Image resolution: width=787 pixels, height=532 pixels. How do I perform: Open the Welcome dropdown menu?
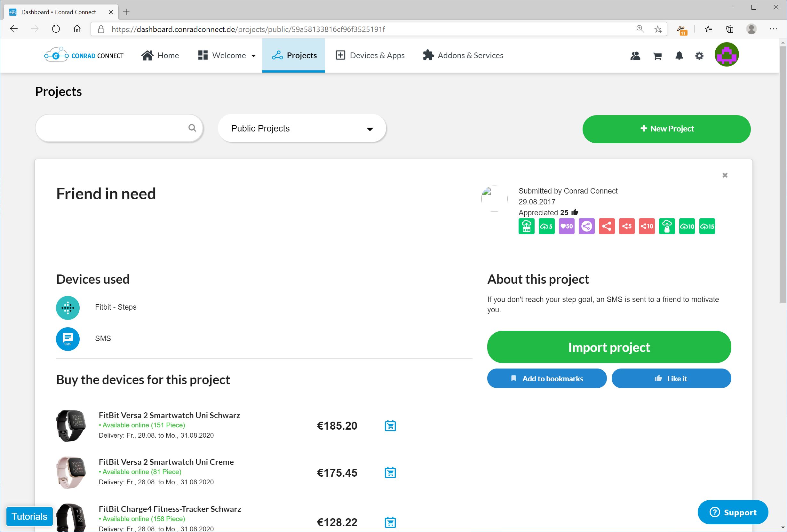[x=227, y=56]
